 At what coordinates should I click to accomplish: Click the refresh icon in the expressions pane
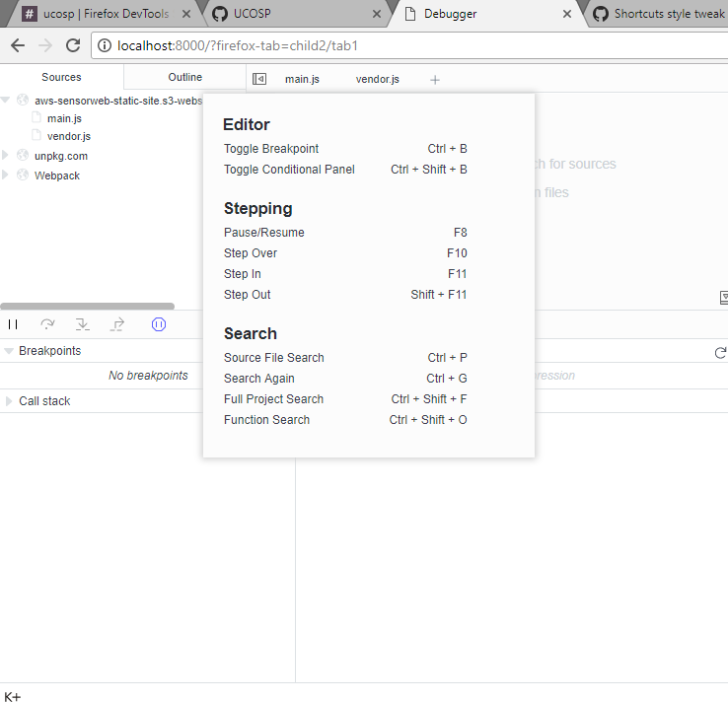[x=720, y=353]
